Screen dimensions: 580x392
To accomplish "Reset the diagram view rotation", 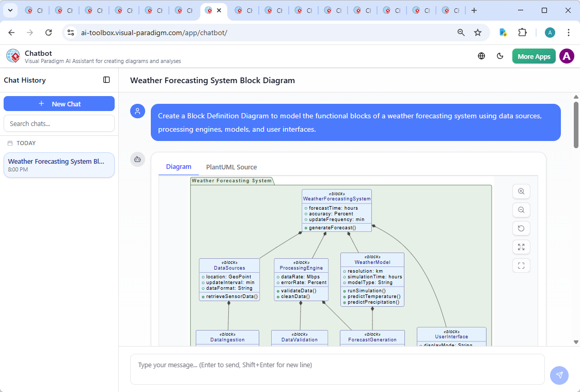I will [521, 228].
